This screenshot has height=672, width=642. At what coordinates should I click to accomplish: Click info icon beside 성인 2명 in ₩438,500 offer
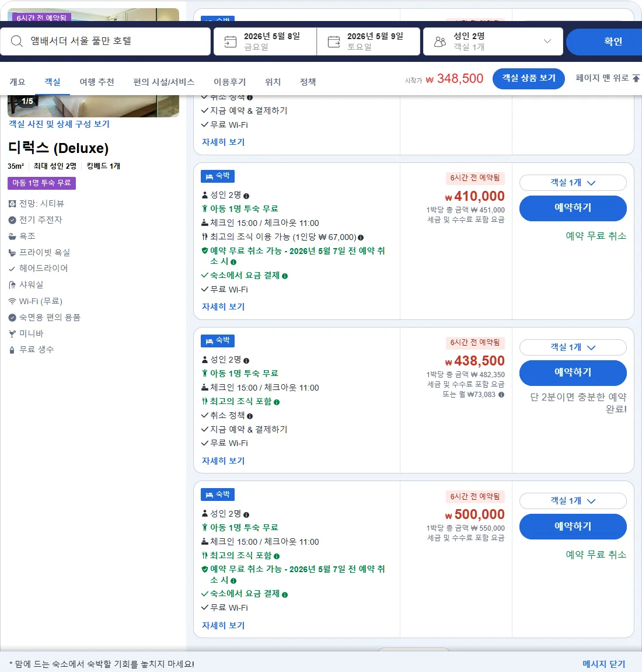(x=246, y=360)
